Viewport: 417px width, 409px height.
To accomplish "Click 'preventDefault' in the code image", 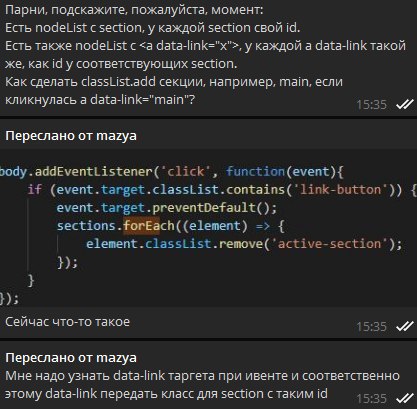I will 204,208.
